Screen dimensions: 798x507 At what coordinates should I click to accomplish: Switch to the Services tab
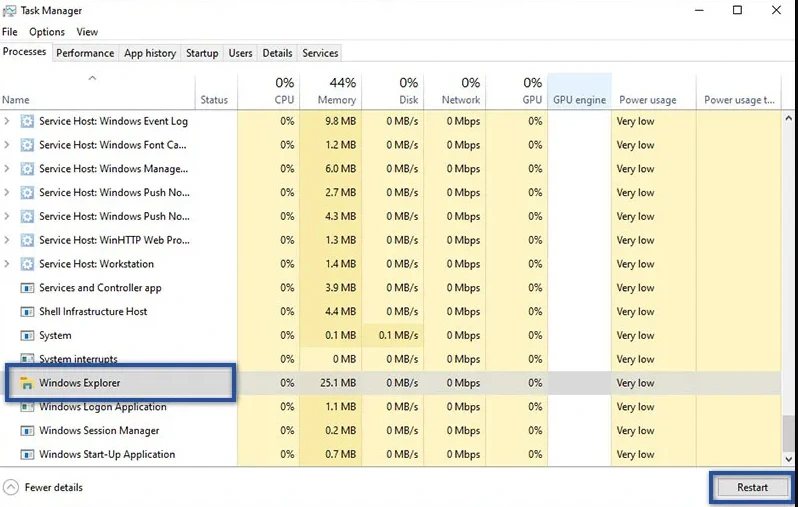point(320,53)
